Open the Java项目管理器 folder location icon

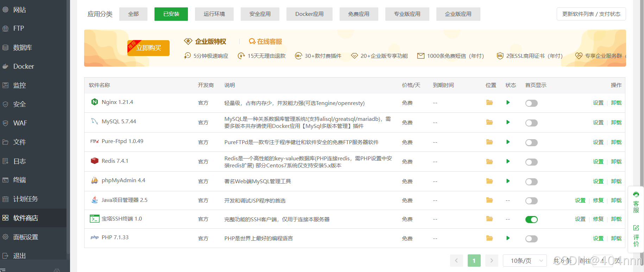click(490, 200)
